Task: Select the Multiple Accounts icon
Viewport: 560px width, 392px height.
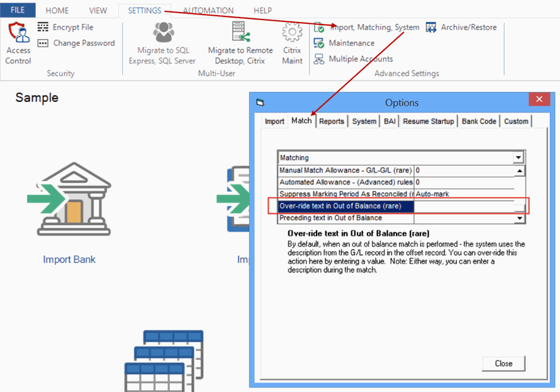Action: [320, 59]
